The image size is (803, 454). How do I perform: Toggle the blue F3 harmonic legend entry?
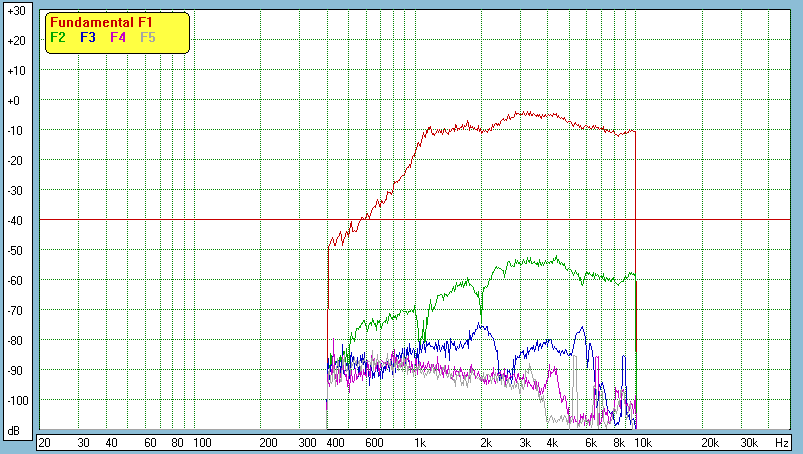click(x=88, y=37)
